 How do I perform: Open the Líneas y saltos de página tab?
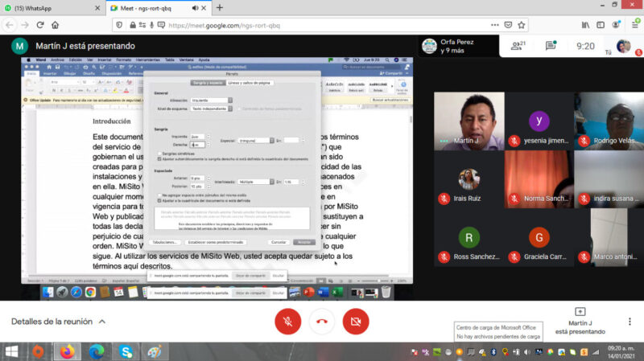point(250,83)
